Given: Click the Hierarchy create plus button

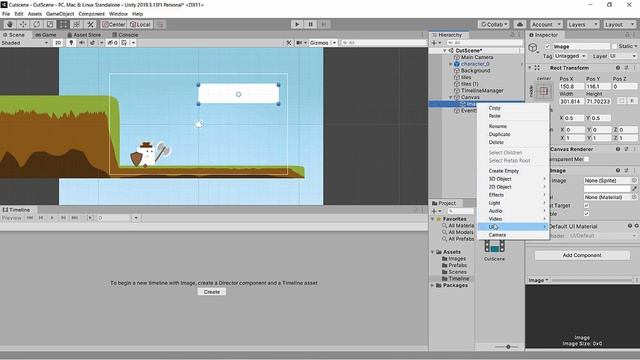Looking at the screenshot, I should click(436, 43).
